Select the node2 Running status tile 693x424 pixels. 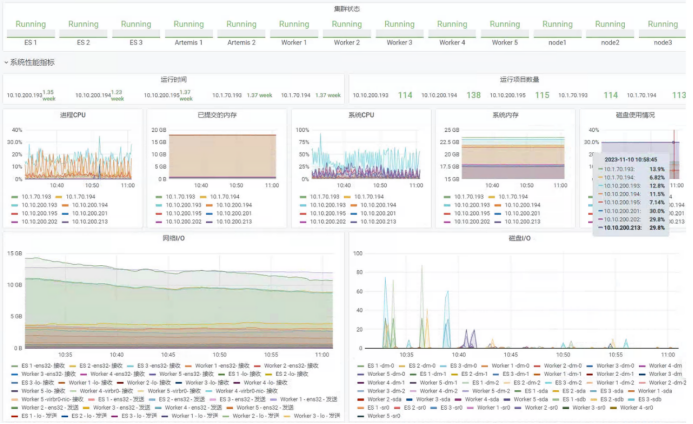(610, 30)
